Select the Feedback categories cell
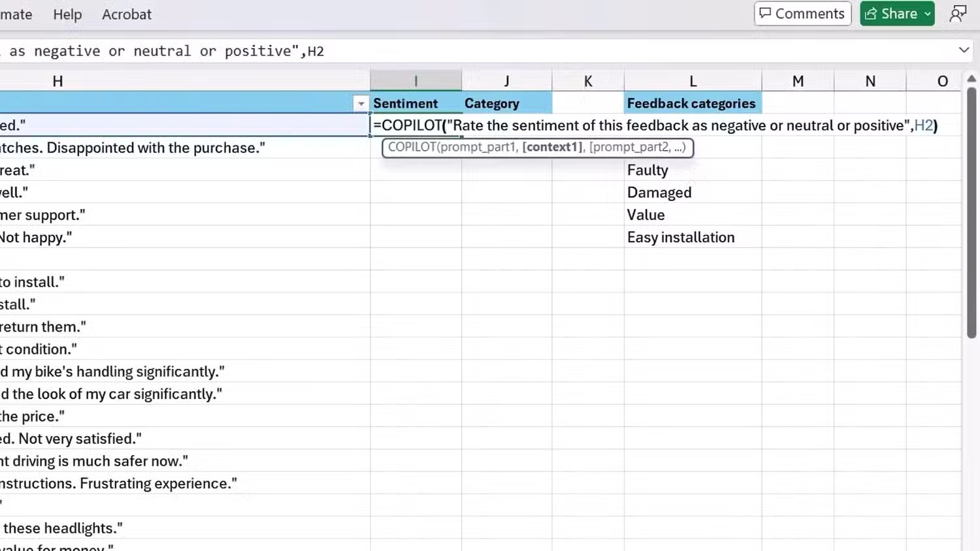The image size is (980, 551). tap(691, 103)
